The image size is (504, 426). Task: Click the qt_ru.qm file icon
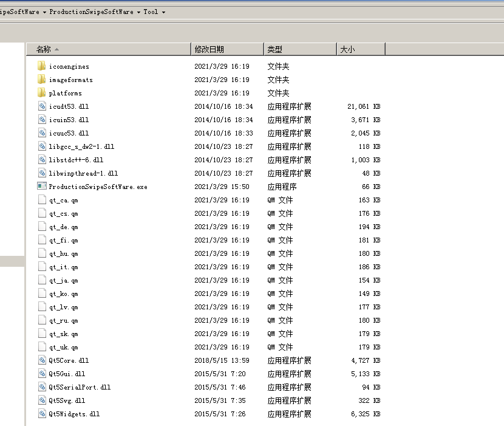(x=42, y=320)
